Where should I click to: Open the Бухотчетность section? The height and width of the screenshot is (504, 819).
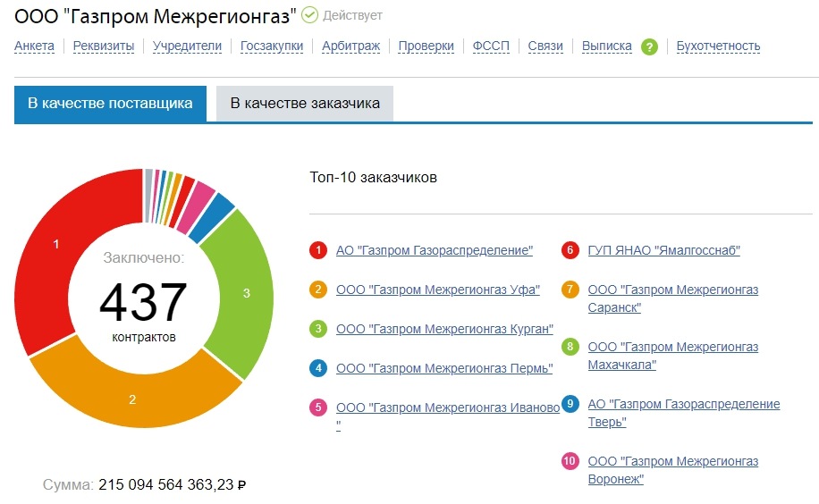pyautogui.click(x=718, y=46)
